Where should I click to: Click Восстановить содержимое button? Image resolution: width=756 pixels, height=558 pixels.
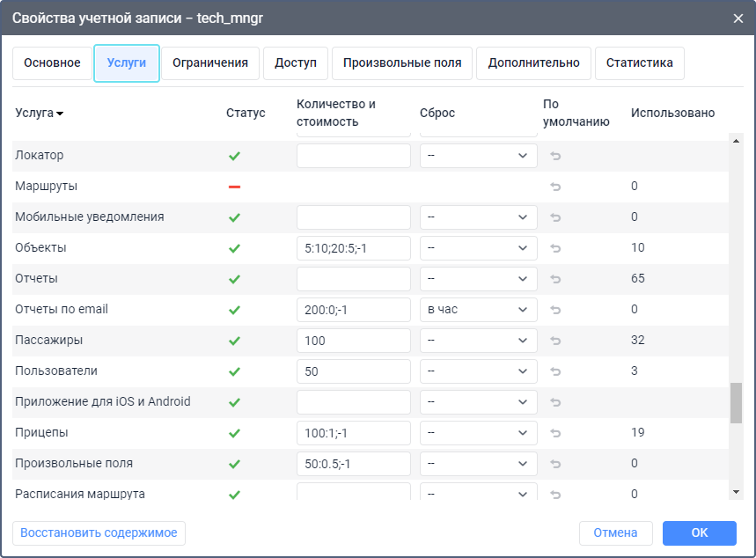(x=99, y=532)
